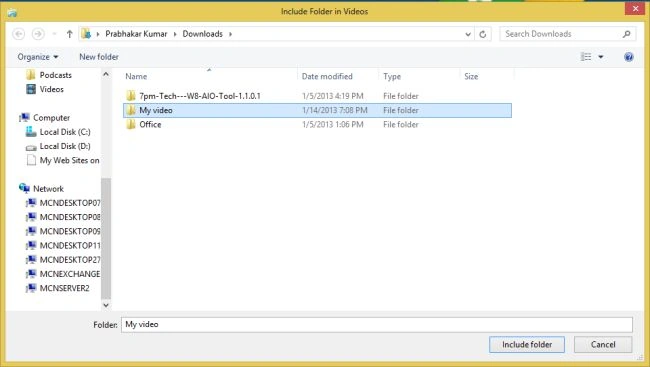Click the navigation pane scrollbar thumb
The image size is (650, 367).
[106, 238]
